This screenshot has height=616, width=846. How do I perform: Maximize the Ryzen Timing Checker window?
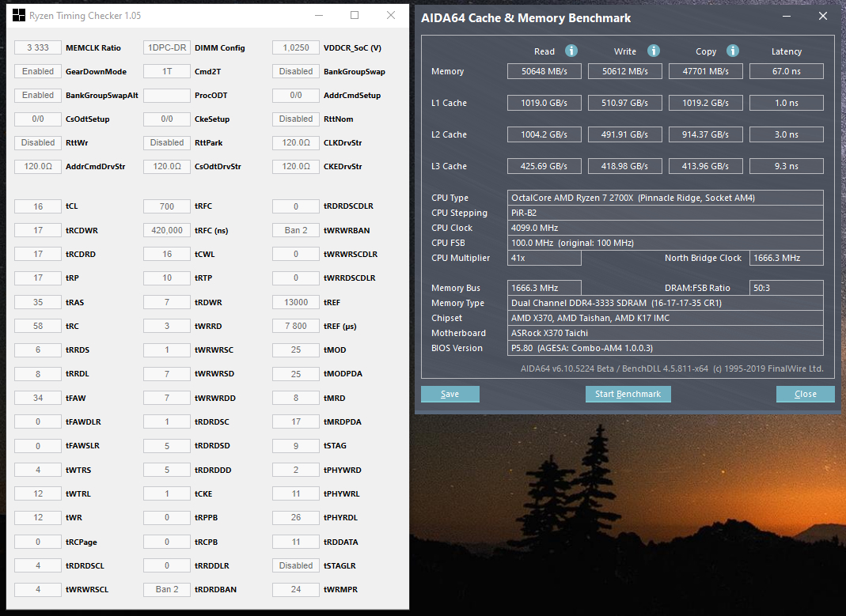click(355, 15)
